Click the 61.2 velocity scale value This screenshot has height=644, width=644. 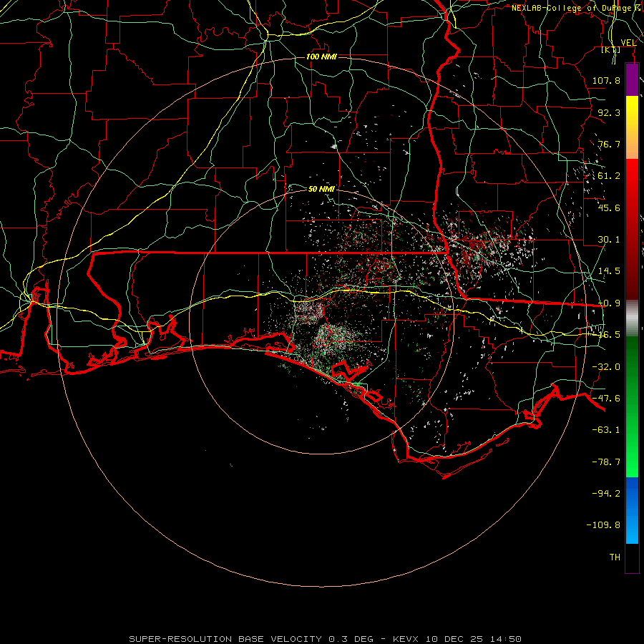609,176
